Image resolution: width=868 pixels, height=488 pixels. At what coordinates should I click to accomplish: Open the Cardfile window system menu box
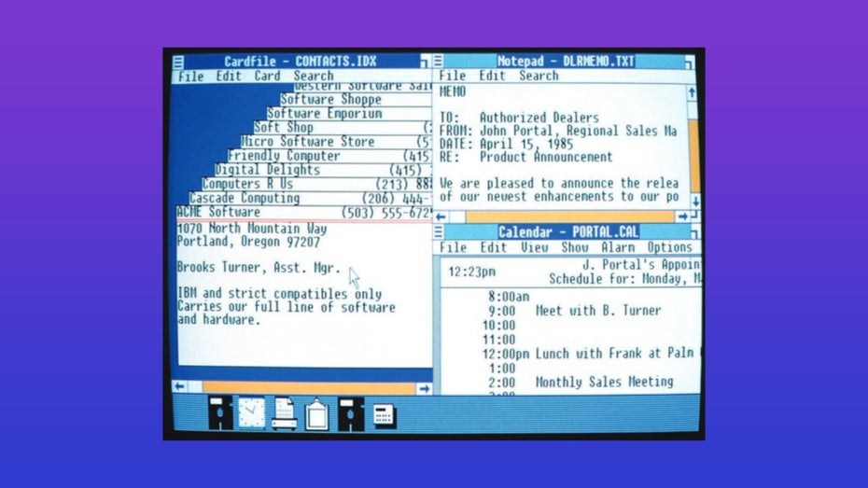click(179, 63)
